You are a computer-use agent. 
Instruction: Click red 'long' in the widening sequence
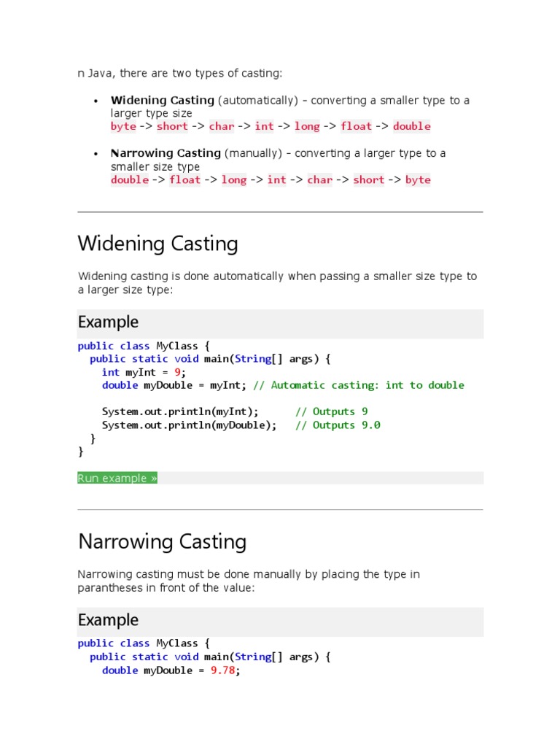tap(307, 126)
